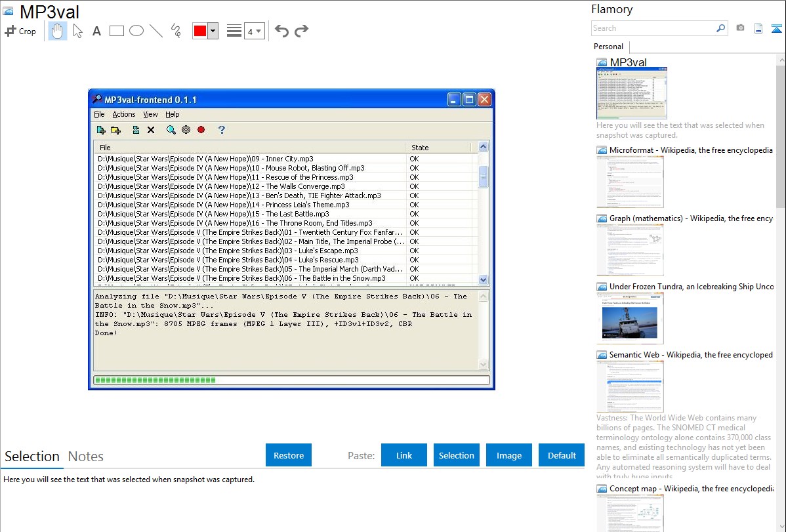Click the add file icon in MP3val toolbar

click(101, 131)
